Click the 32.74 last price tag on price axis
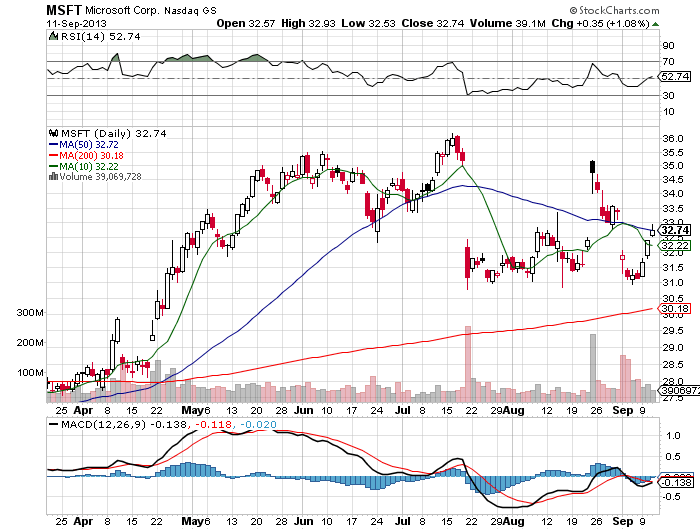Screen dimensions: 700x530 [675, 230]
